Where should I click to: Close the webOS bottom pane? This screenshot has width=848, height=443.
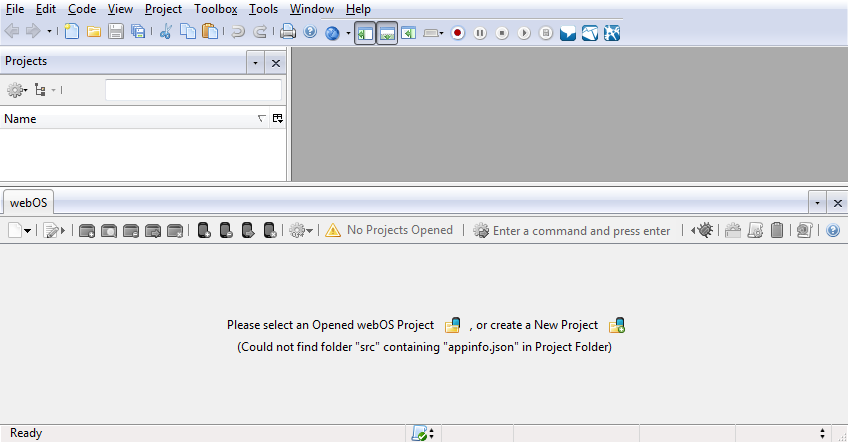[838, 203]
